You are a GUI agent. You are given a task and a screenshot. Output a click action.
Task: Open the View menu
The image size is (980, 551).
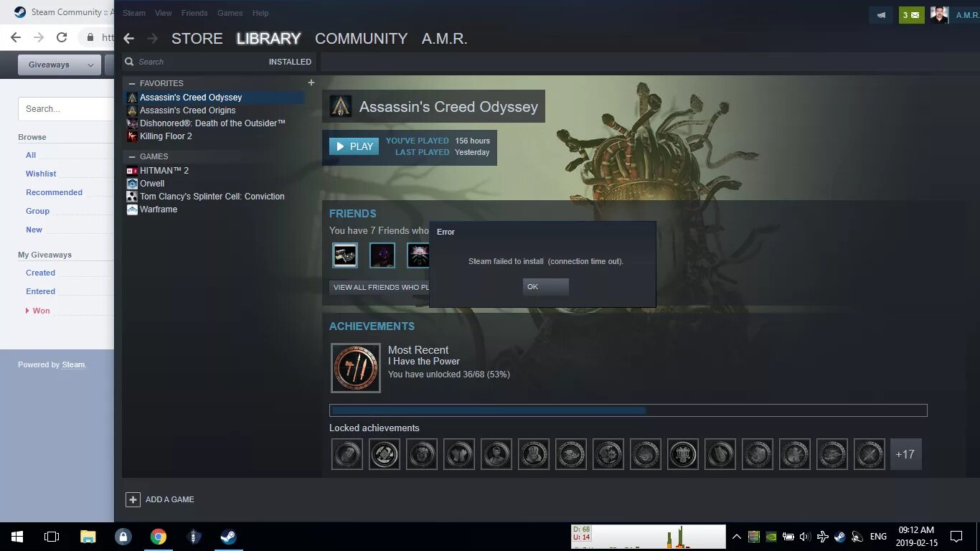[x=164, y=13]
